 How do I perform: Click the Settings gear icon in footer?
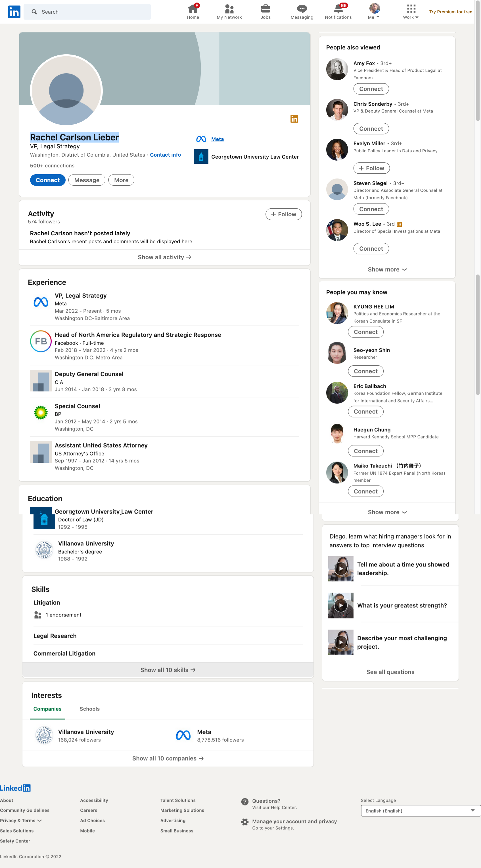tap(245, 822)
